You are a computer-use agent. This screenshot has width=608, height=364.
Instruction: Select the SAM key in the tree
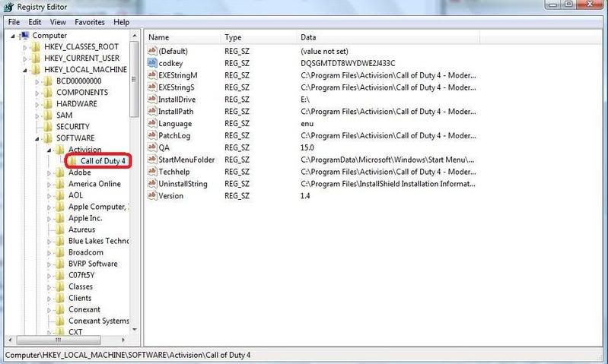coord(65,116)
